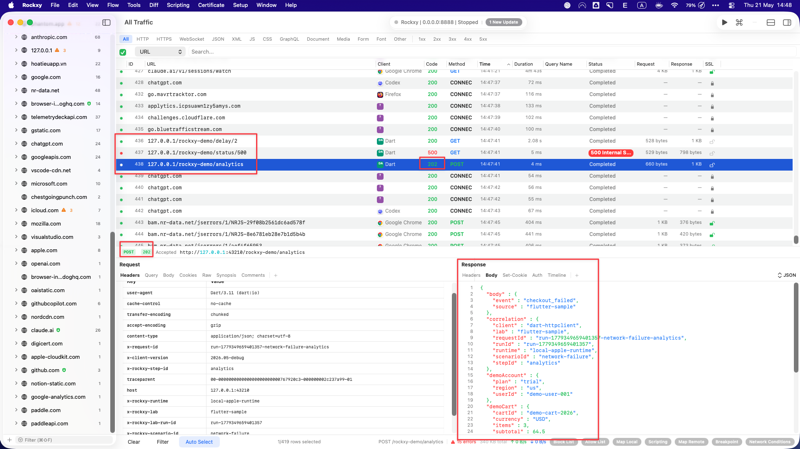Click the errors warning icon in status bar

453,442
